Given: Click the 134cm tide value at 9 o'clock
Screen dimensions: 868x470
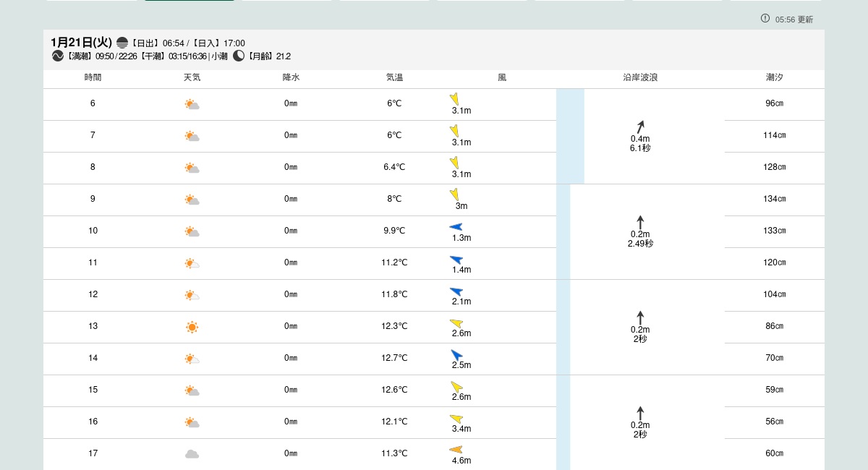Looking at the screenshot, I should pos(774,199).
